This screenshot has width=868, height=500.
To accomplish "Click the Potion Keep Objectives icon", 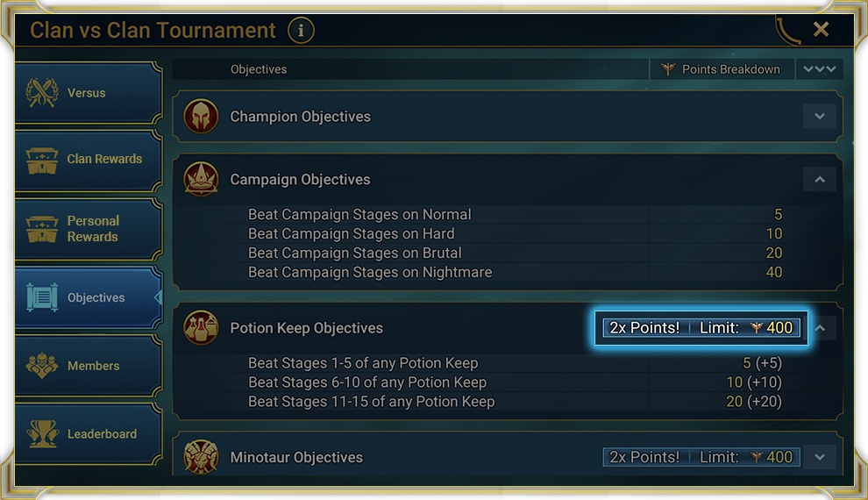I will pos(202,328).
